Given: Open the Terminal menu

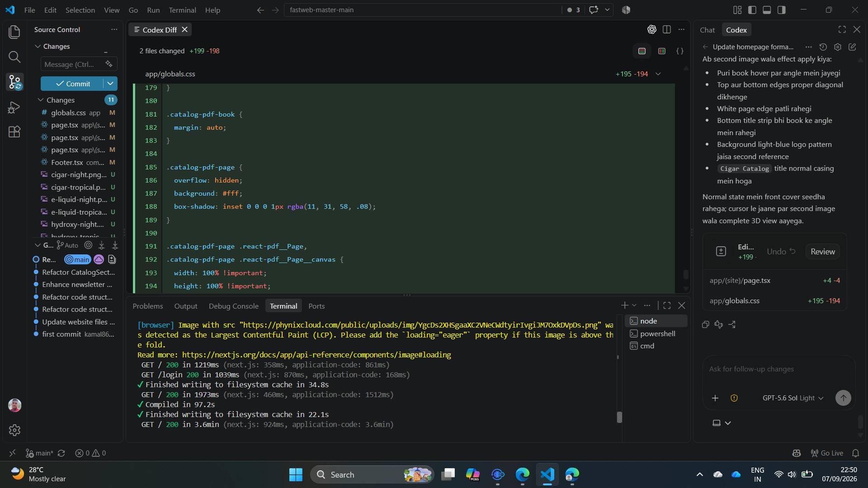Looking at the screenshot, I should (182, 10).
